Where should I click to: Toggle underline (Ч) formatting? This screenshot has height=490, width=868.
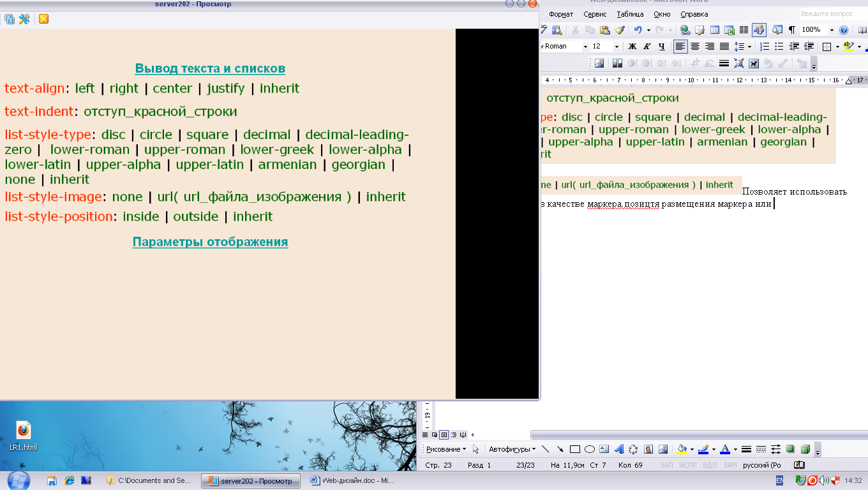(662, 47)
